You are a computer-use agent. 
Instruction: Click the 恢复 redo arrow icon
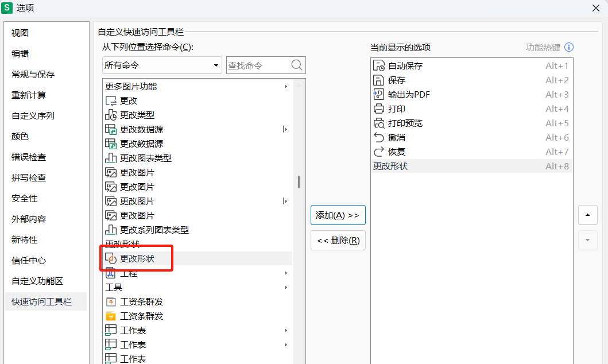coord(378,152)
